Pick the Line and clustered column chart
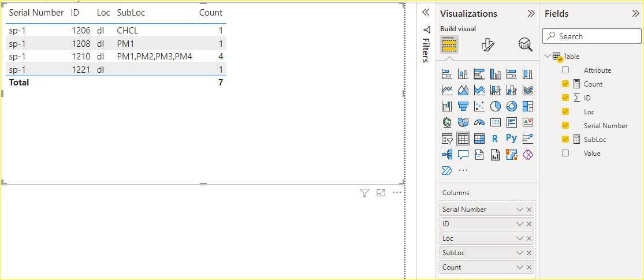644x280 pixels. tap(511, 90)
